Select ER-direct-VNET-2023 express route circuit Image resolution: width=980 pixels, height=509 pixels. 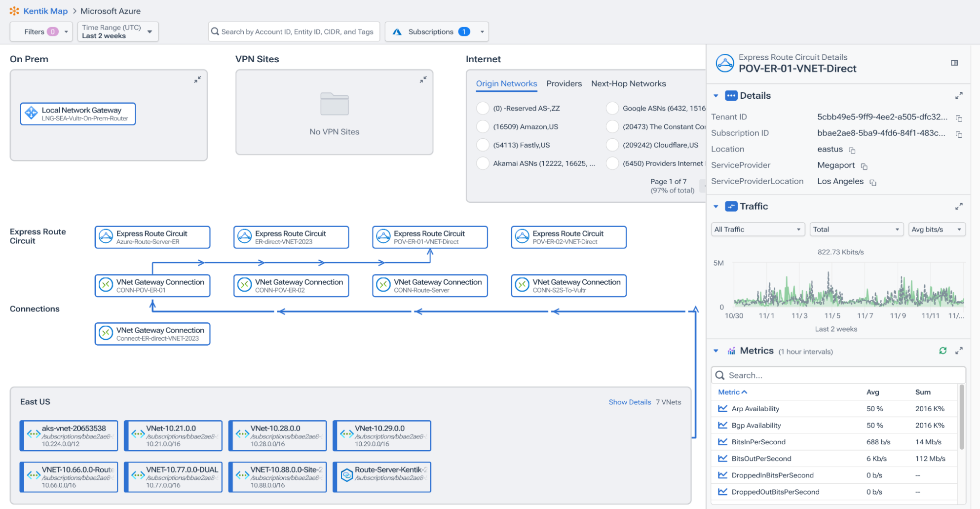click(291, 237)
